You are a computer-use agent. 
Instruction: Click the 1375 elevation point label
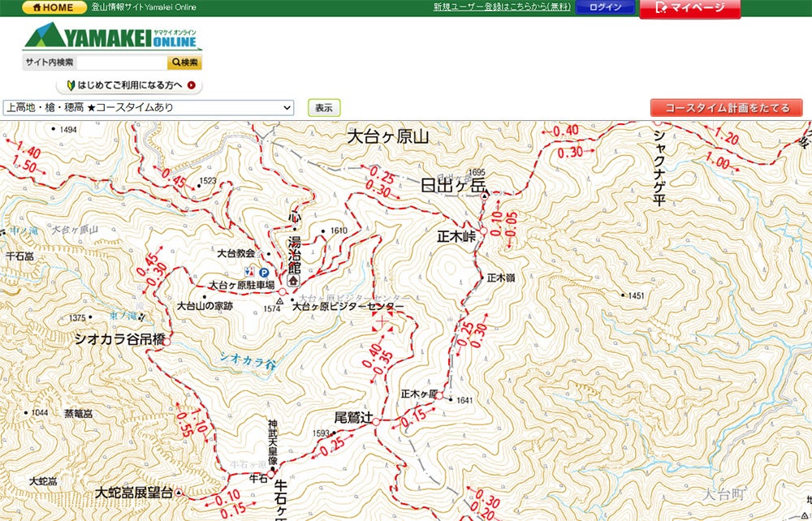[76, 317]
